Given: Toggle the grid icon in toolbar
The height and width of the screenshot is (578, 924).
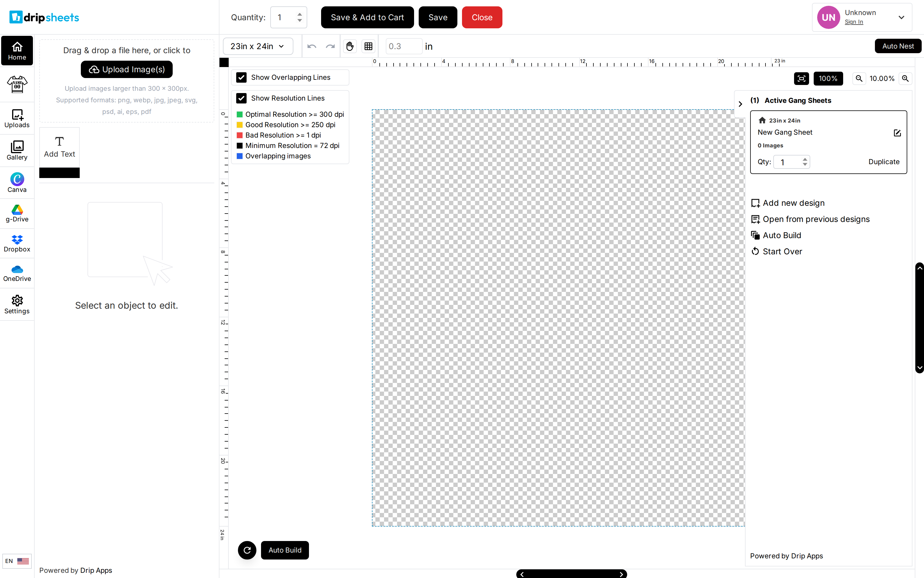Looking at the screenshot, I should [x=368, y=46].
